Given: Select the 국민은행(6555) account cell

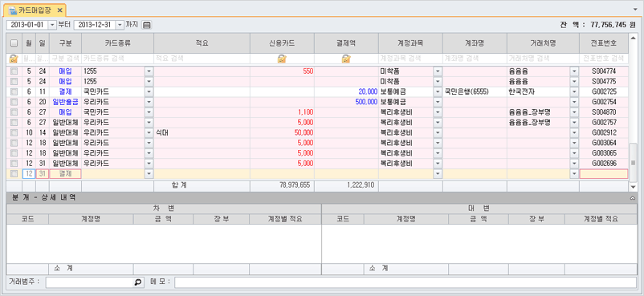Looking at the screenshot, I should pos(475,91).
